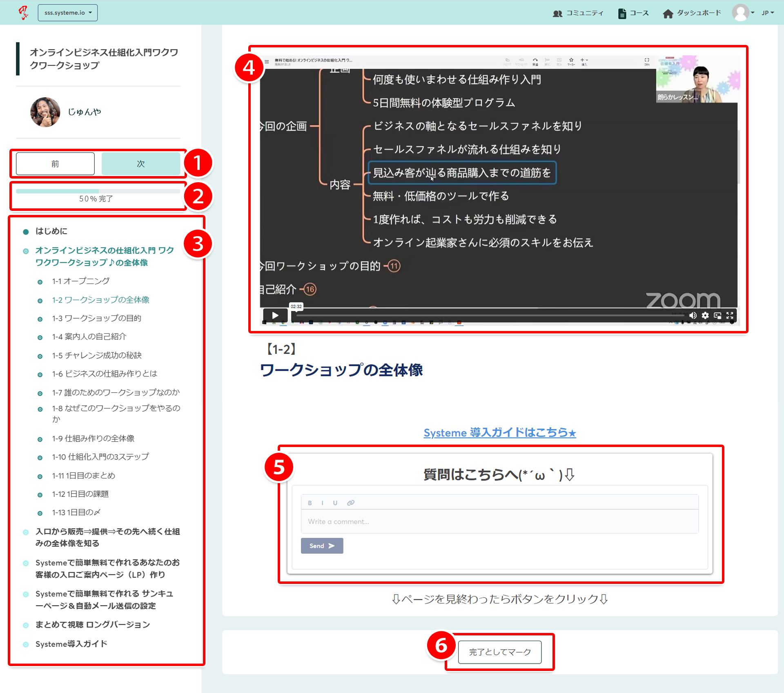Viewport: 784px width, 693px height.
Task: Open JP language dropdown
Action: [x=768, y=13]
